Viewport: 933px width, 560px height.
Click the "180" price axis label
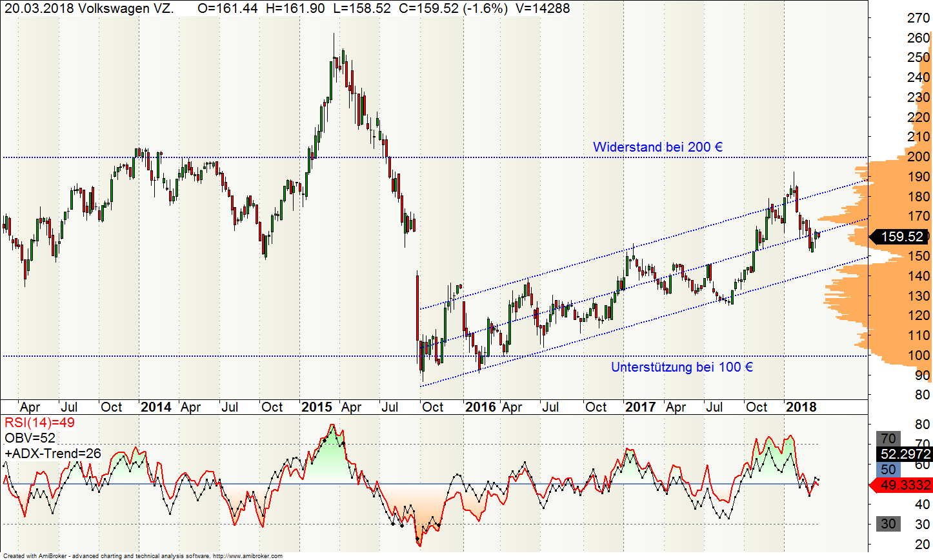[x=919, y=197]
